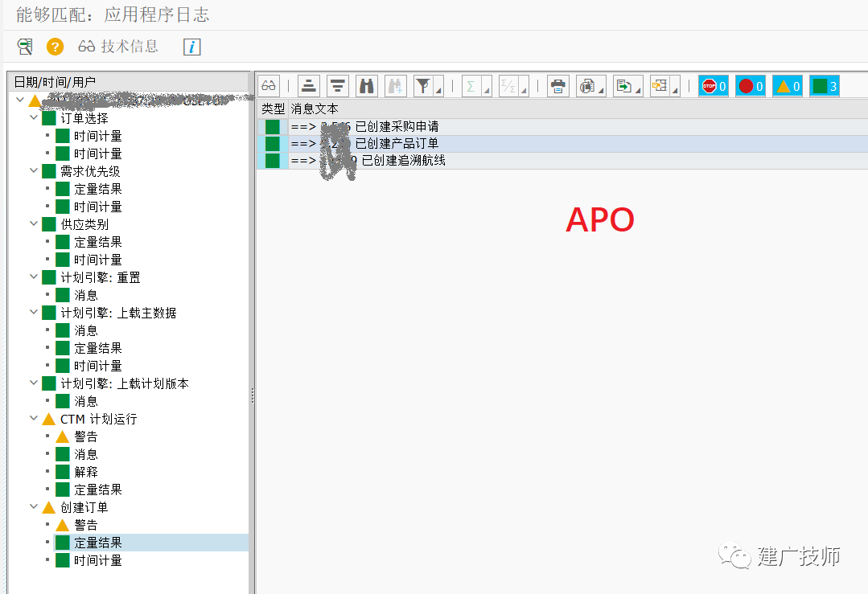868x594 pixels.
Task: Toggle the green square success messages filter showing 3
Action: [825, 86]
